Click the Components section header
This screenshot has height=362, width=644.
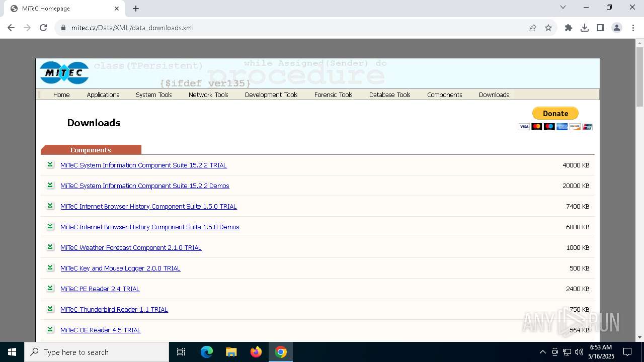(91, 150)
